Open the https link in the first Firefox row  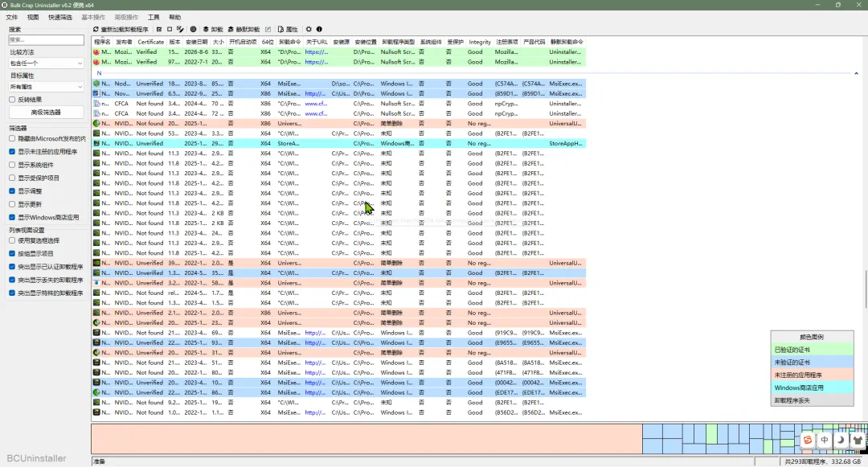(x=316, y=52)
